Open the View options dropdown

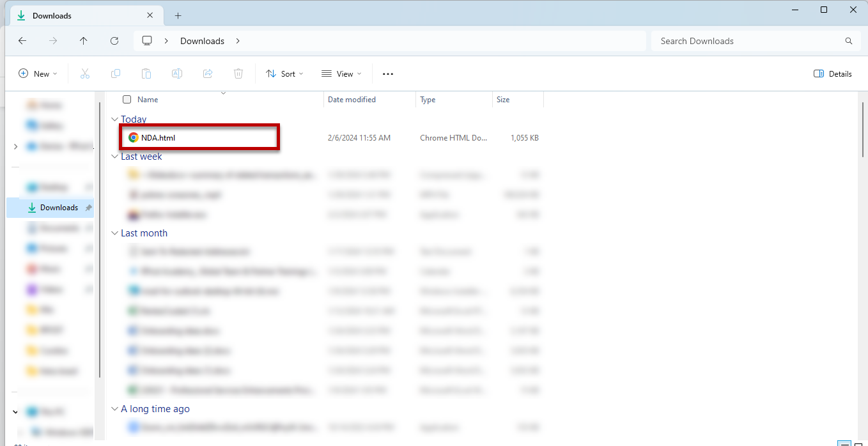[341, 73]
